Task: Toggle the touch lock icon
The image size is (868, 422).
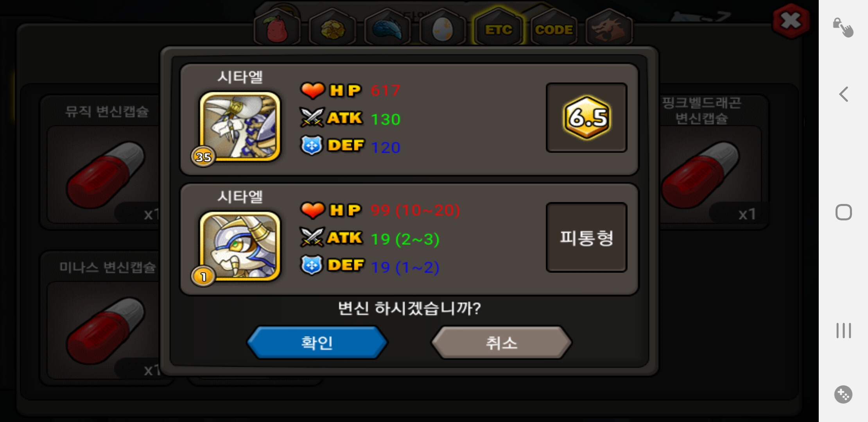Action: point(843,27)
